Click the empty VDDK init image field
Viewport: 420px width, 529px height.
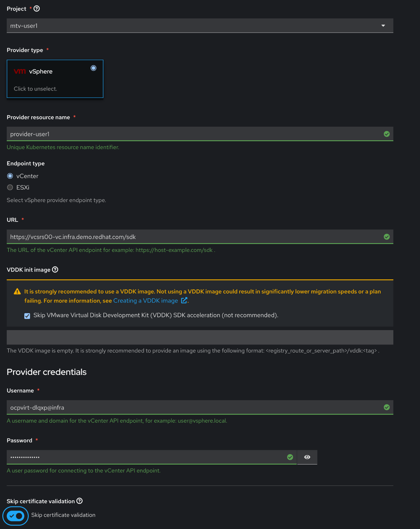coord(200,337)
